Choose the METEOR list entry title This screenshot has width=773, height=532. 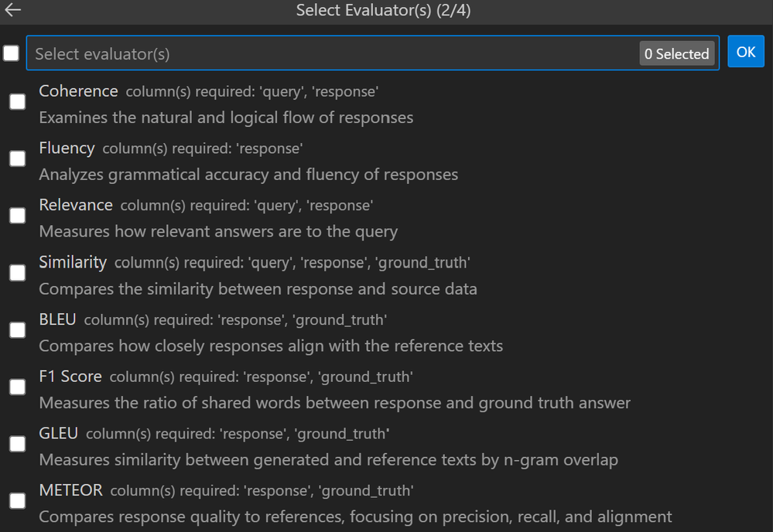pos(70,490)
